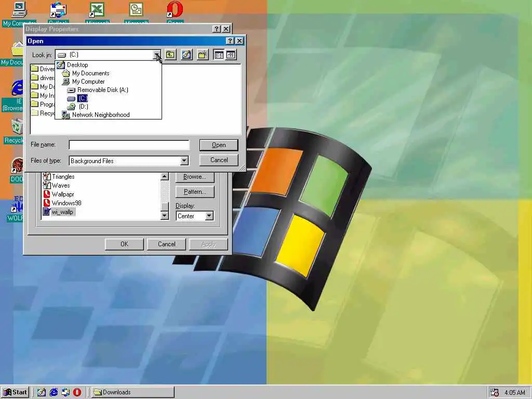Select the wi_wallp wallpaper entry
This screenshot has width=532, height=399.
click(58, 212)
